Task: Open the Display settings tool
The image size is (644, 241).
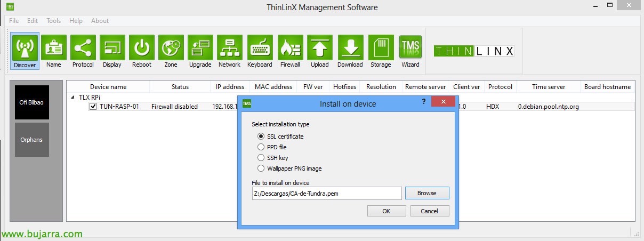Action: tap(112, 51)
